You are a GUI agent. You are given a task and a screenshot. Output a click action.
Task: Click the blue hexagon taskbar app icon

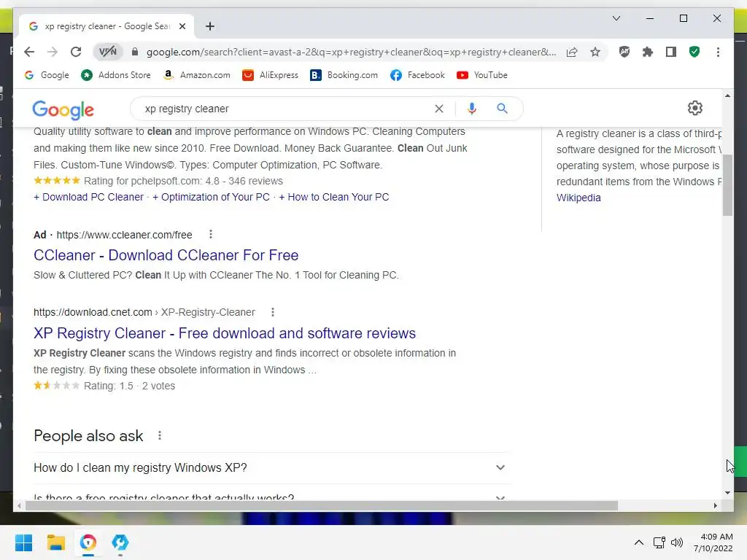click(120, 542)
